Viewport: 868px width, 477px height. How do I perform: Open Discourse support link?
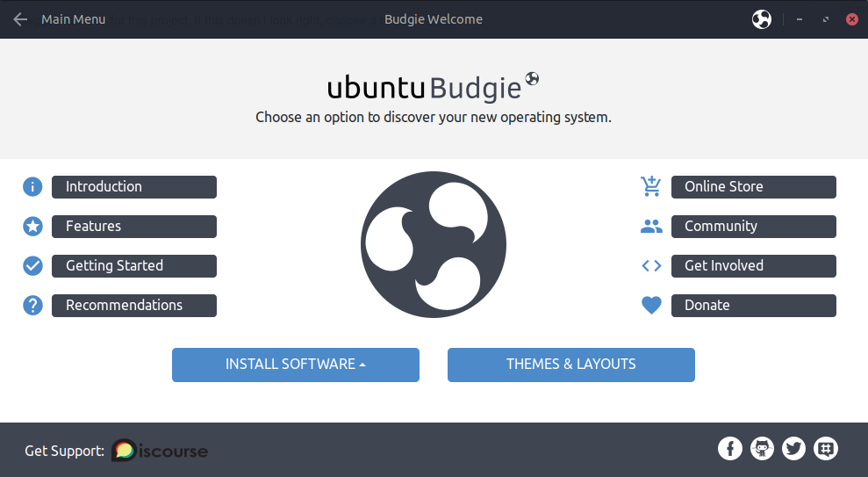click(160, 451)
